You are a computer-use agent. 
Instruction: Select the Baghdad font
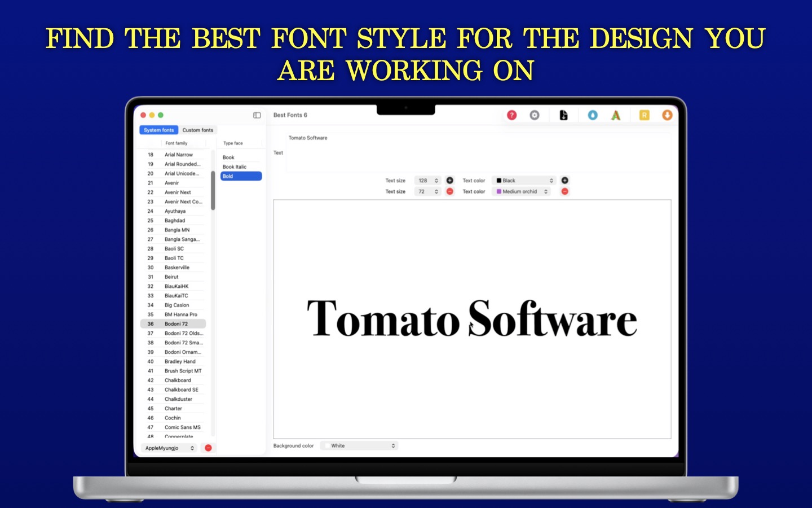point(173,221)
